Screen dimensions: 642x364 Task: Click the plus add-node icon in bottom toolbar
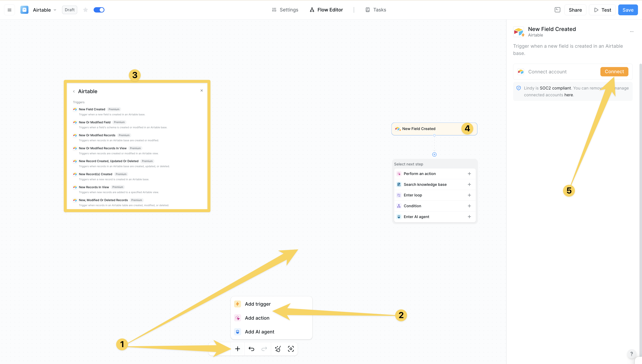pos(237,349)
